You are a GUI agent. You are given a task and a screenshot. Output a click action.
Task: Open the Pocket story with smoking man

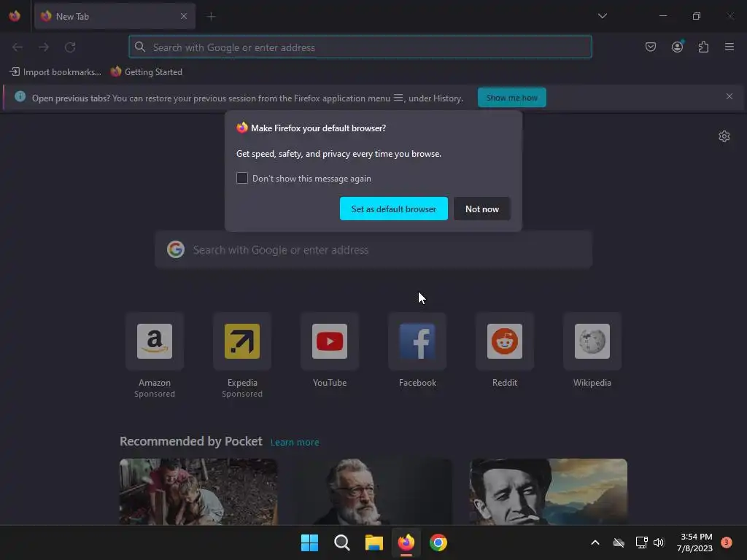(549, 491)
